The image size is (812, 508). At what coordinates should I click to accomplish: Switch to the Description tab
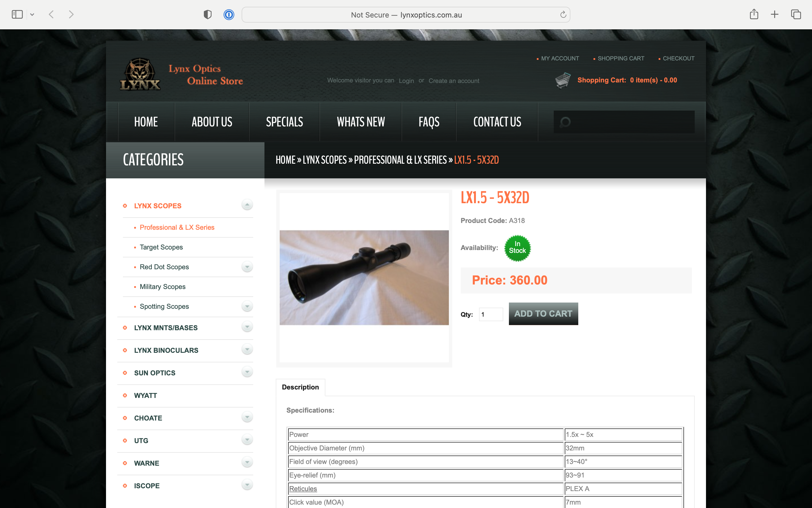(300, 387)
